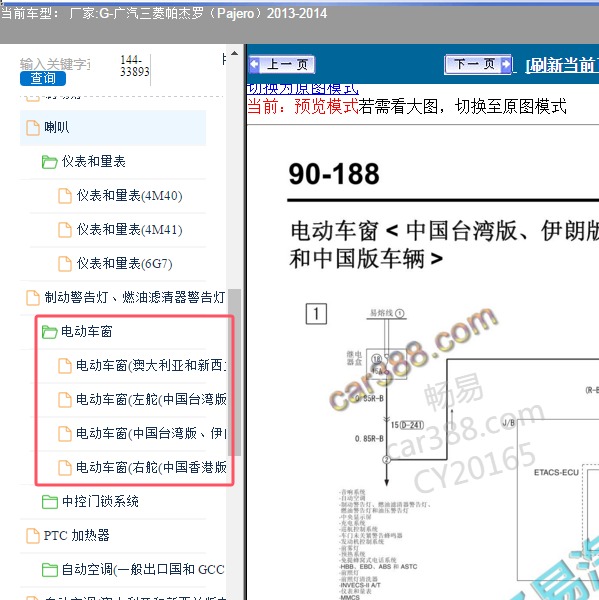Click file icon of 电动车窗(中国台湾版、伊

point(65,434)
